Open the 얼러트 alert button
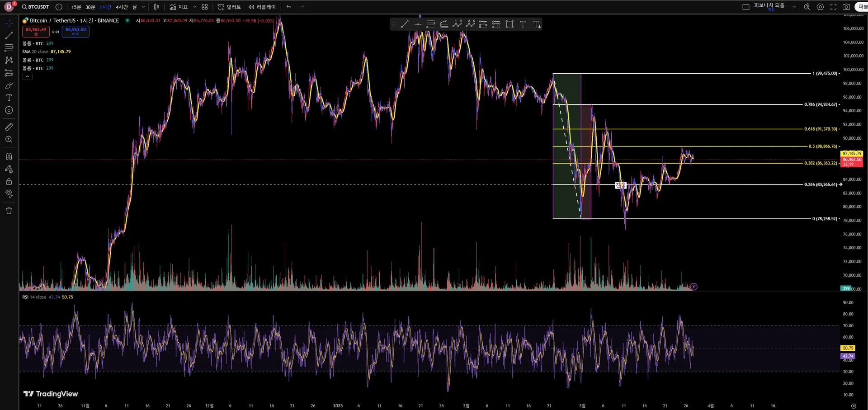 pyautogui.click(x=229, y=7)
